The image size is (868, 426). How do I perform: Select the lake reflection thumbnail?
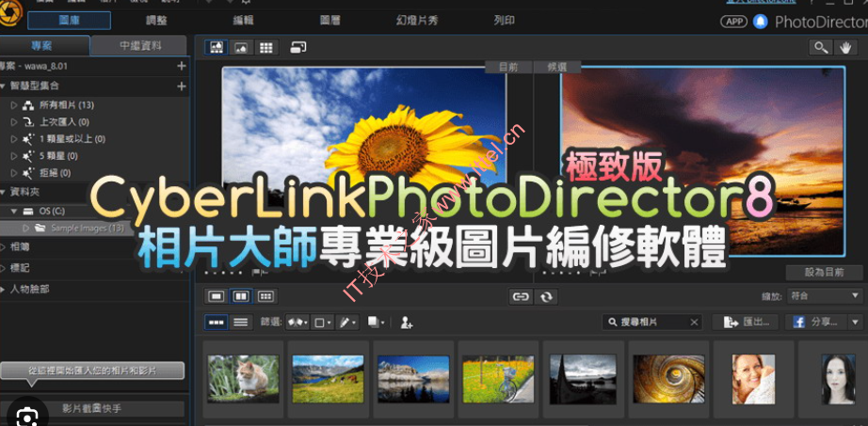(413, 379)
